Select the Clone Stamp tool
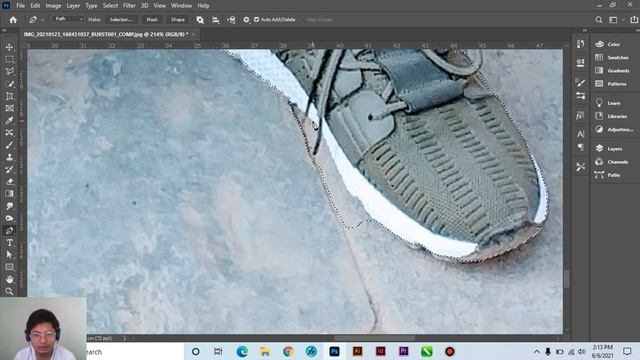 click(9, 157)
